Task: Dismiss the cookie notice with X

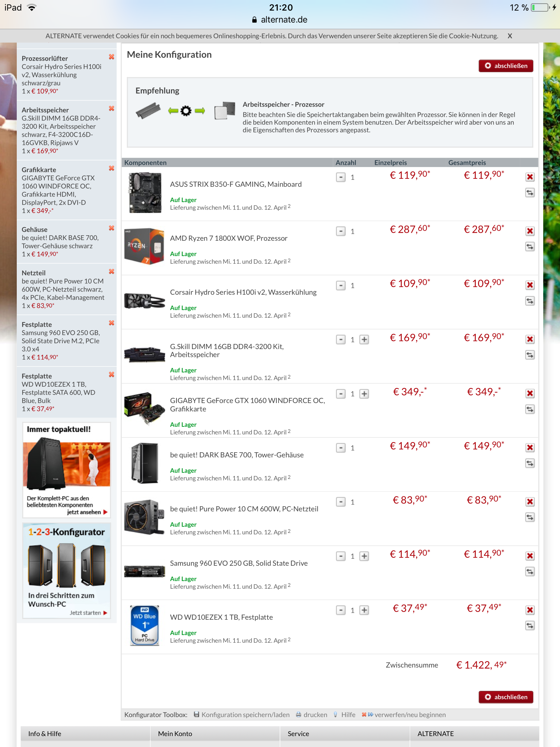Action: click(510, 36)
